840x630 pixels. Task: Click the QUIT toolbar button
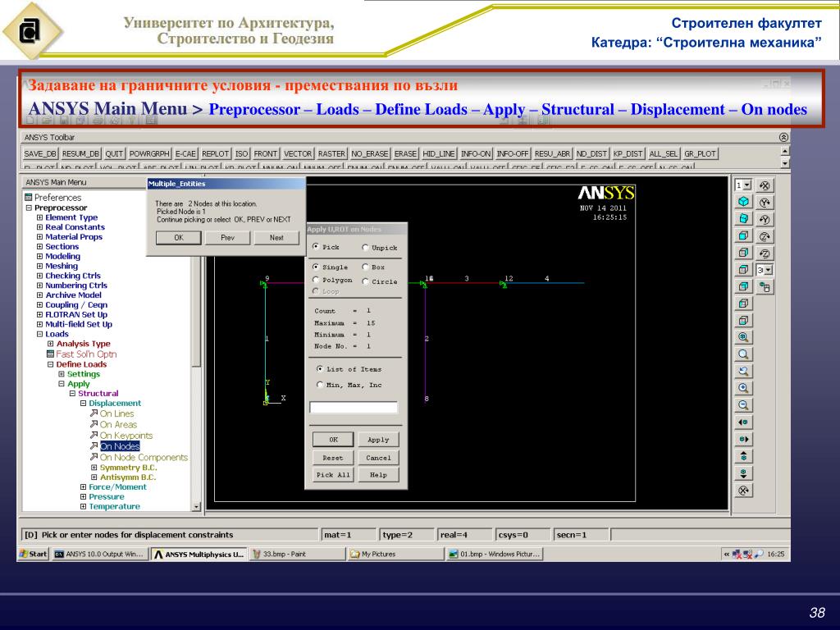[114, 153]
